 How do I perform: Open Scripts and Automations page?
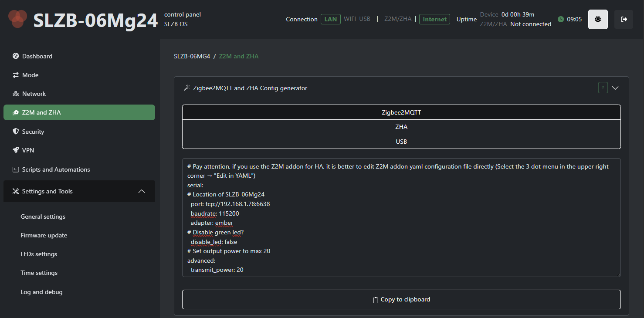click(x=56, y=169)
